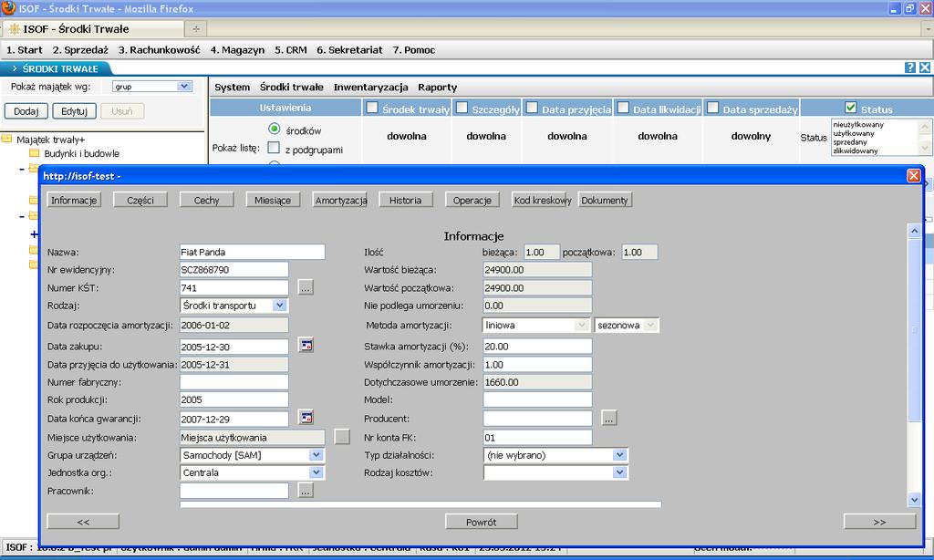Screen dimensions: 934x560
Task: Click the Stawka amortyzacji field
Action: pos(537,347)
